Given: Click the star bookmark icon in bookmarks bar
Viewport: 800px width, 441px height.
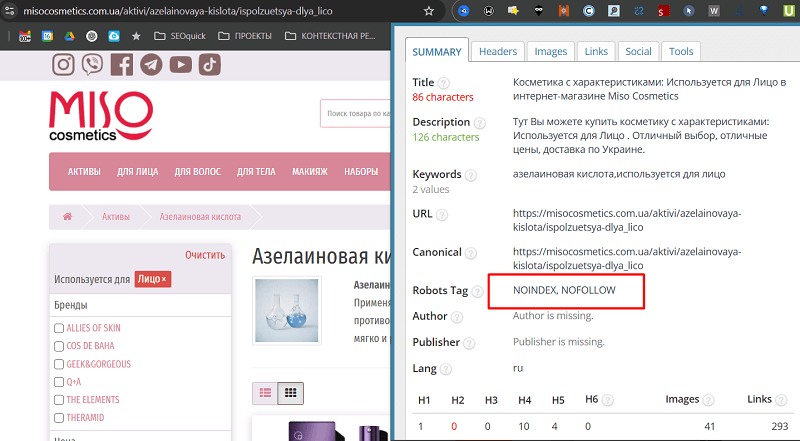Looking at the screenshot, I should [136, 36].
